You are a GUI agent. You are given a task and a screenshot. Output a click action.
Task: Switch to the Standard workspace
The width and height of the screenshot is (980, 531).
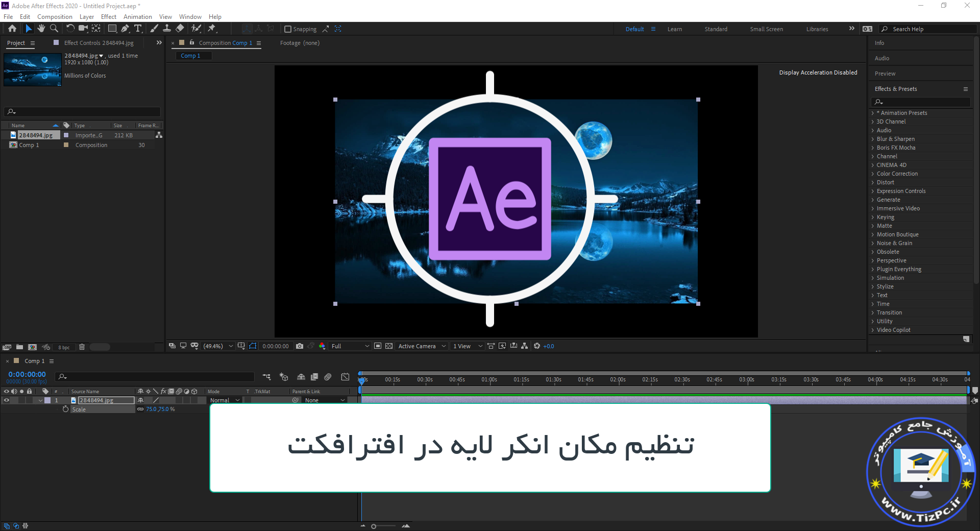point(716,29)
